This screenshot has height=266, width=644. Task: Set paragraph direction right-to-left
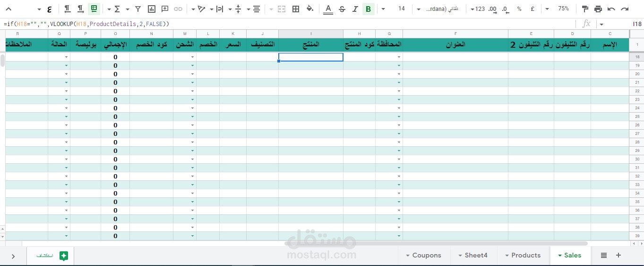click(x=67, y=9)
